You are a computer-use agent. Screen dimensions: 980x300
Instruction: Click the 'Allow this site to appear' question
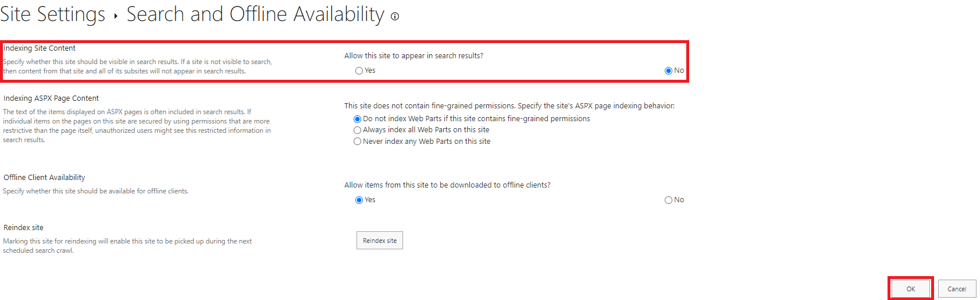click(414, 56)
